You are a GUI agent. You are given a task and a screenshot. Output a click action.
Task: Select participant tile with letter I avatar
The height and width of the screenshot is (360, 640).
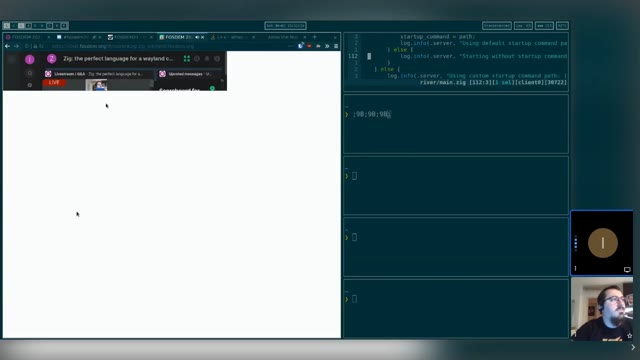coord(602,243)
